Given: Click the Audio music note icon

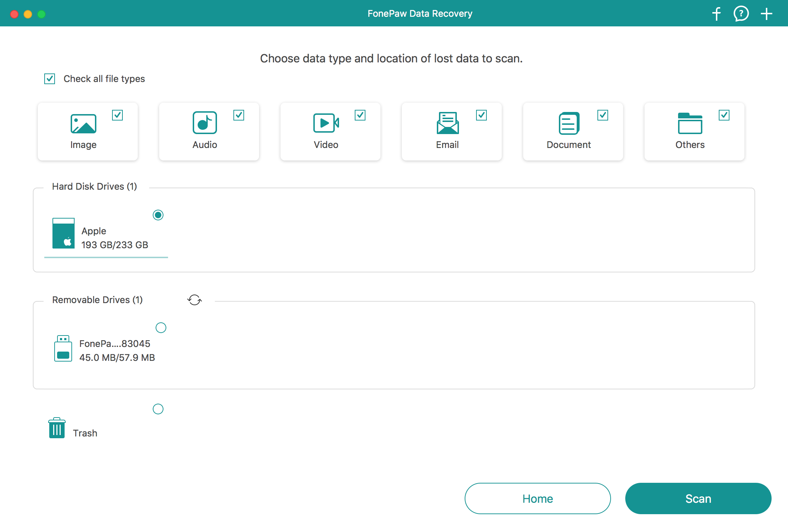Looking at the screenshot, I should pyautogui.click(x=205, y=123).
